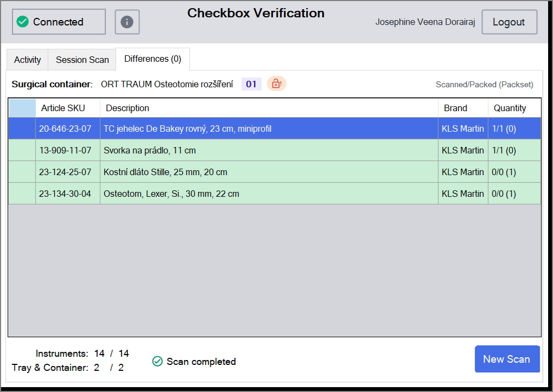Click the Connected status button

(59, 22)
